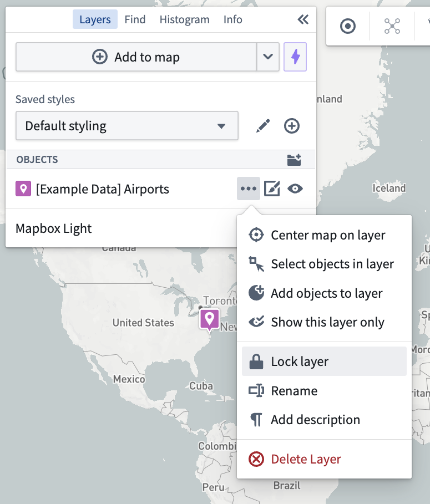Click the airport pin marker on map
Viewport: 430px width, 504px height.
coord(209,319)
